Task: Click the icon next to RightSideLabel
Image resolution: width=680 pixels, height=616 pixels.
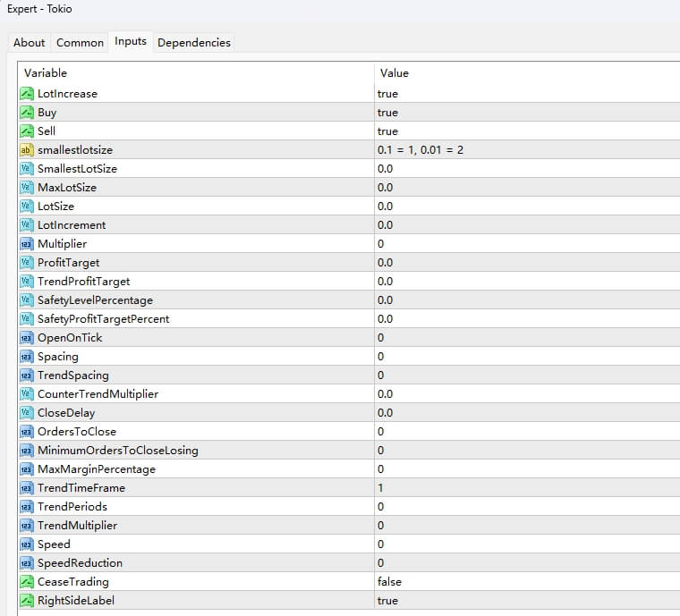Action: [27, 601]
